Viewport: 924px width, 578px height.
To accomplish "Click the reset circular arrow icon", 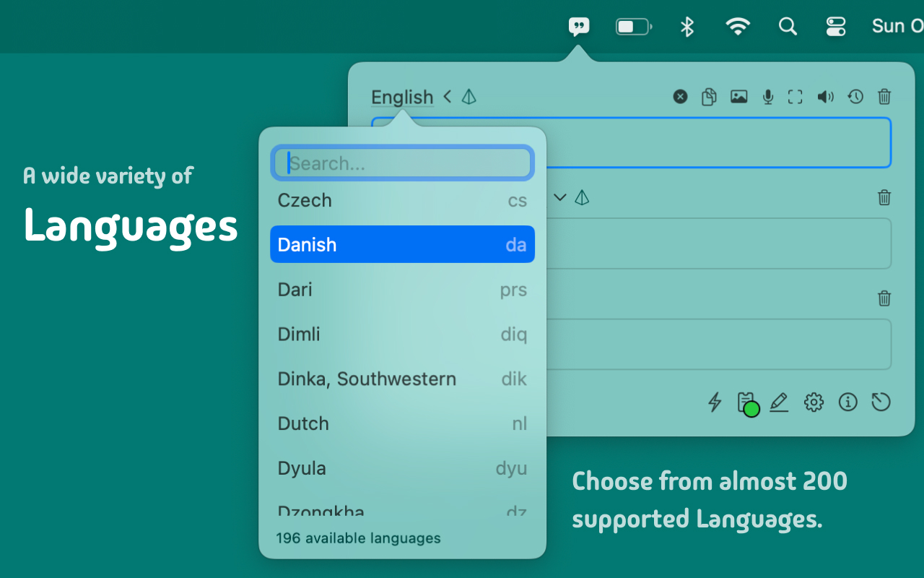I will pyautogui.click(x=881, y=402).
